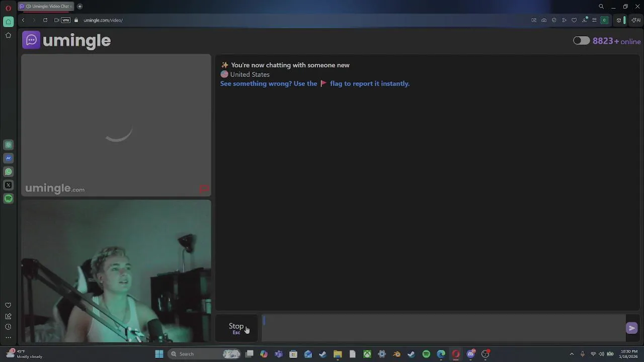Search tabs with magnifier icon in title bar

click(x=601, y=7)
